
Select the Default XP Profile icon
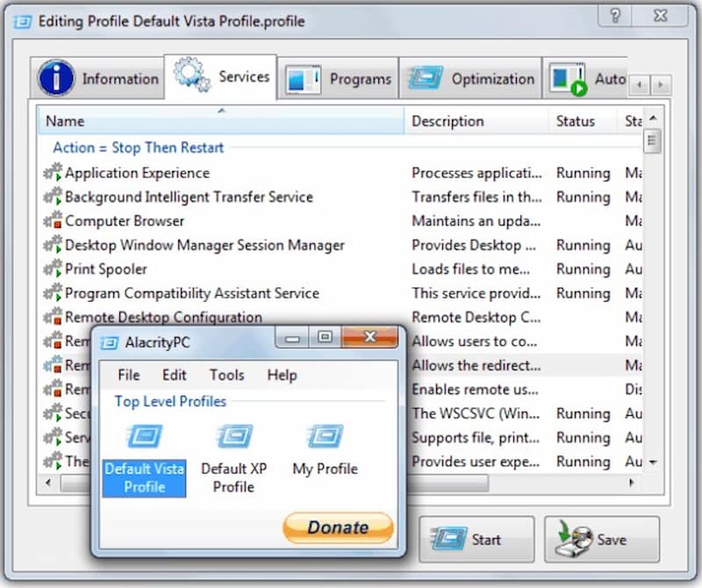[234, 438]
